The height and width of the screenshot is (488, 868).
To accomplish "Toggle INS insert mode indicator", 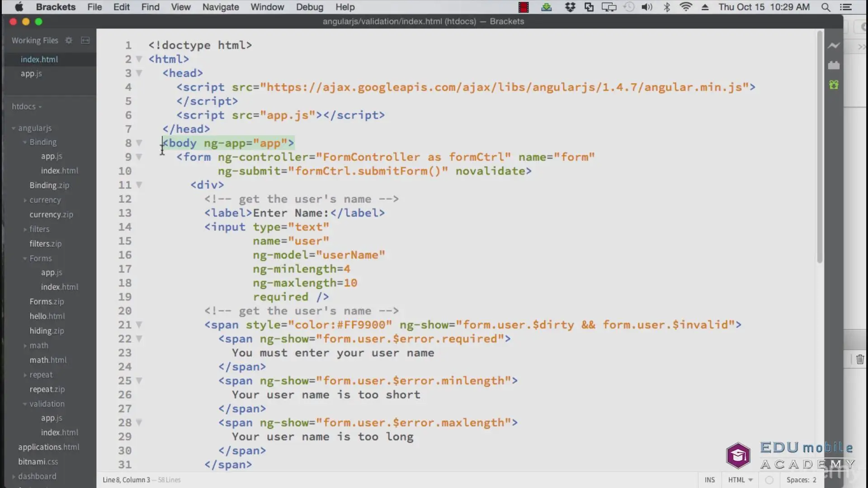I will [709, 480].
